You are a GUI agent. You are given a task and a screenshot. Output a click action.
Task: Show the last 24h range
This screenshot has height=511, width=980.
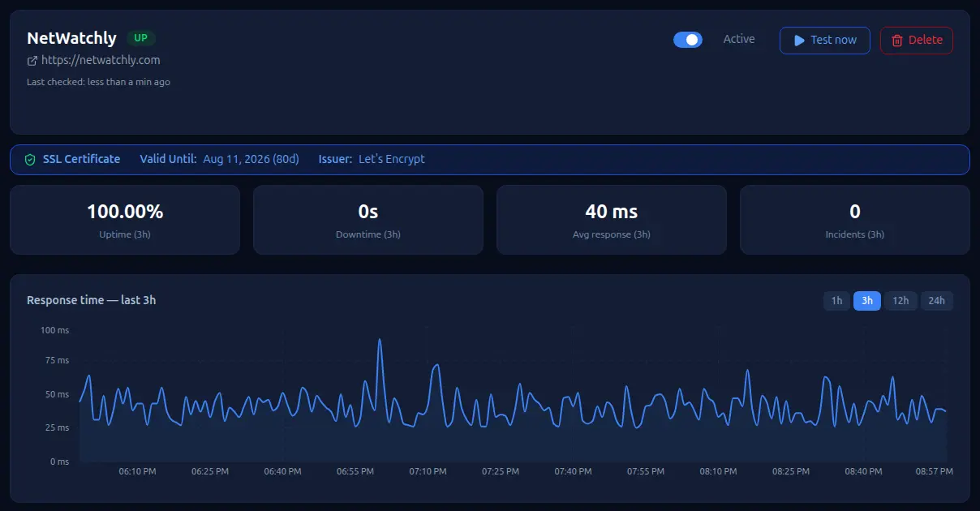coord(937,301)
